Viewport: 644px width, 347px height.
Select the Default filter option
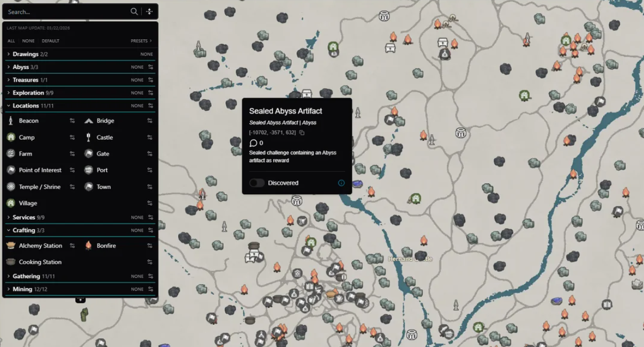pyautogui.click(x=51, y=41)
